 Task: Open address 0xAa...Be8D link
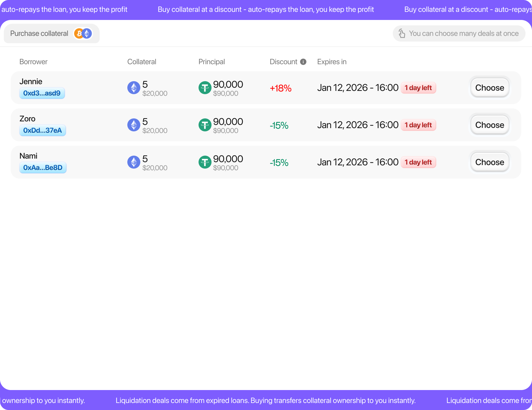[43, 168]
